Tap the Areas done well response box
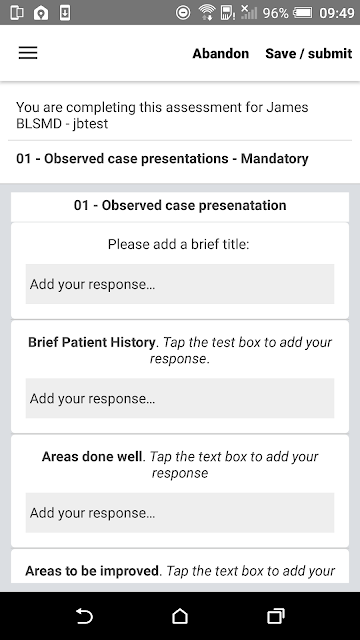Image resolution: width=360 pixels, height=640 pixels. pos(180,513)
